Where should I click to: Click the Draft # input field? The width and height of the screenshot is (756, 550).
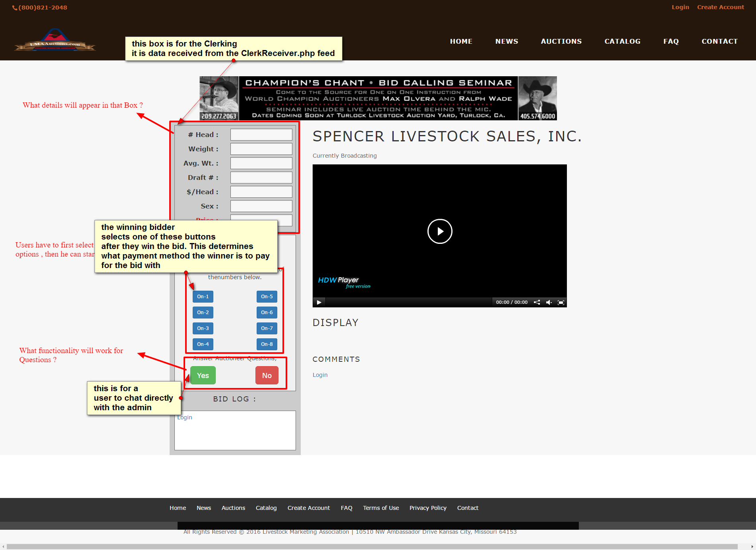coord(261,178)
